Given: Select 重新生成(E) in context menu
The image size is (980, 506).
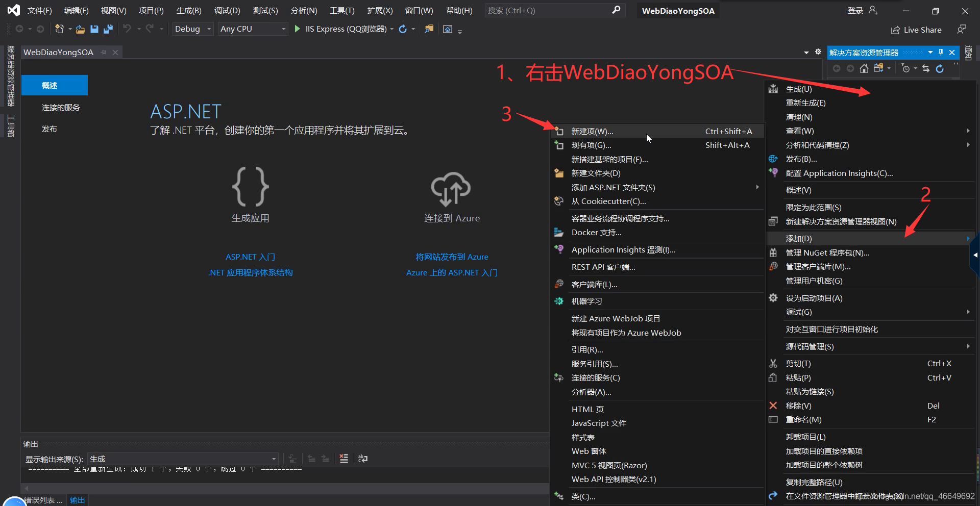Looking at the screenshot, I should click(871, 103).
